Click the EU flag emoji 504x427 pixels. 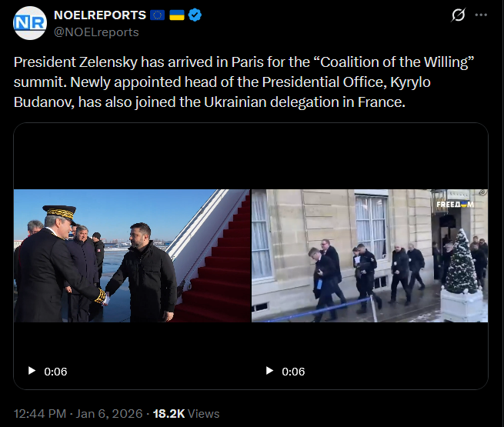157,15
